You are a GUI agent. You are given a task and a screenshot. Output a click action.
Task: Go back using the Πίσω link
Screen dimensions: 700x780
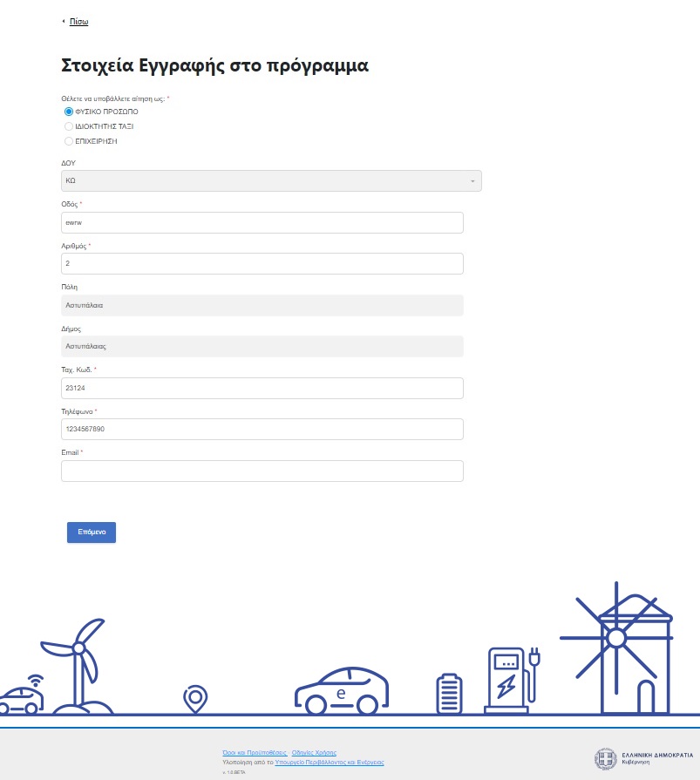78,22
